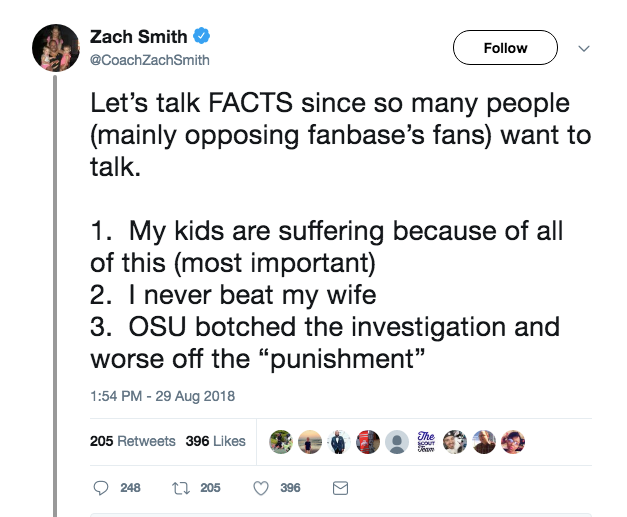The height and width of the screenshot is (517, 627).
Task: Send tweet via envelope message icon
Action: point(340,488)
